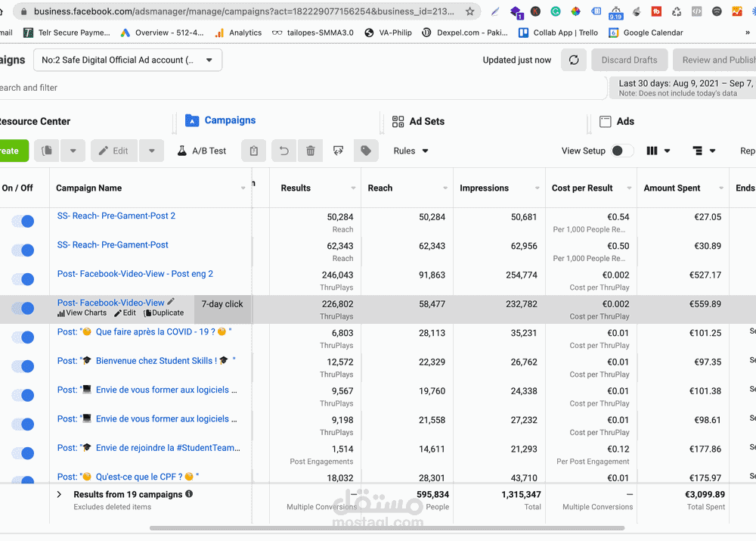The image size is (756, 541).
Task: Click the info icon beside Results from 19 campaigns
Action: point(189,493)
